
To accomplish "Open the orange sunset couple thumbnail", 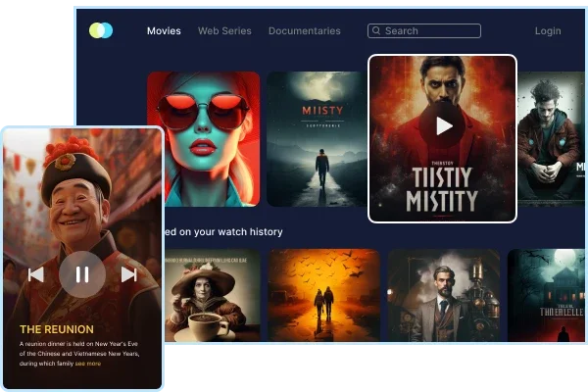I will tap(323, 295).
